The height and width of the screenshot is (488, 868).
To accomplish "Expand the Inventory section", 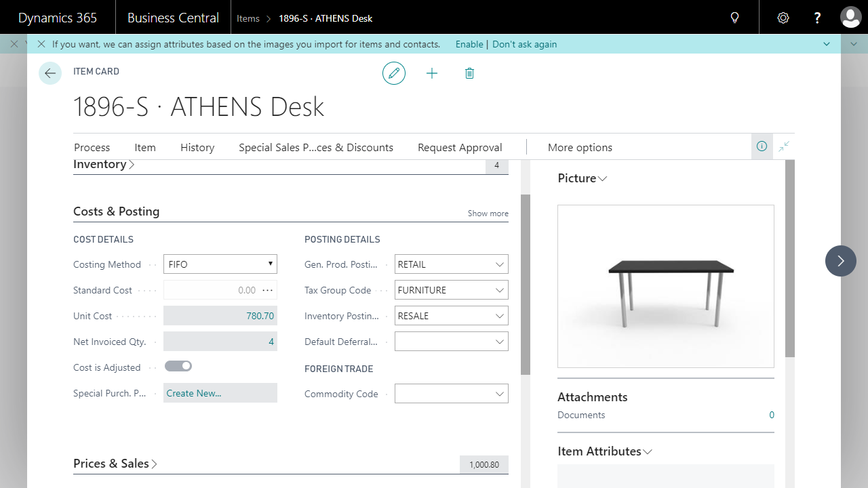I will coord(104,164).
